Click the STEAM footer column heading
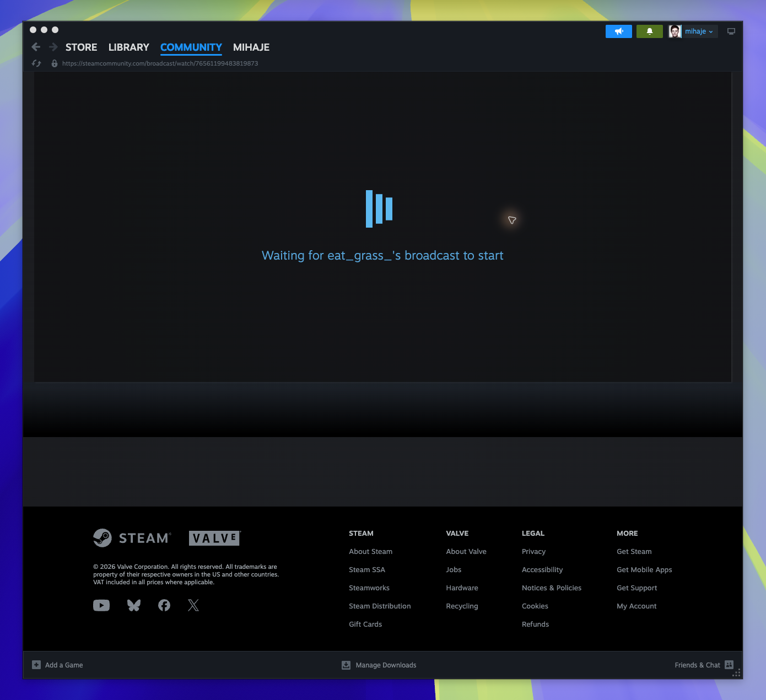 tap(361, 534)
